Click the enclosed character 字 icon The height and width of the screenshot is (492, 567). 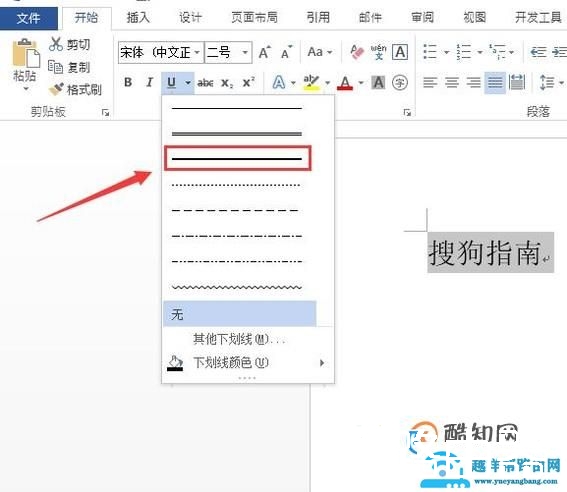coord(400,83)
